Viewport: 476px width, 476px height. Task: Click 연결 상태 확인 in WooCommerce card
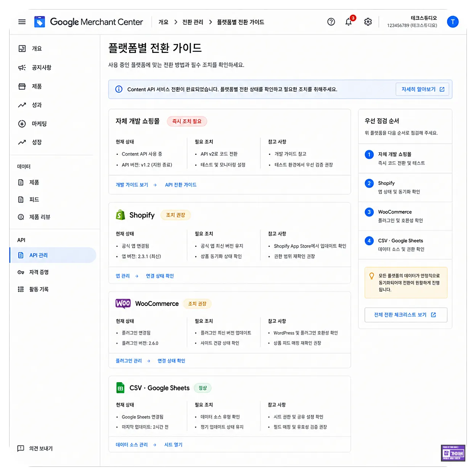(x=171, y=361)
